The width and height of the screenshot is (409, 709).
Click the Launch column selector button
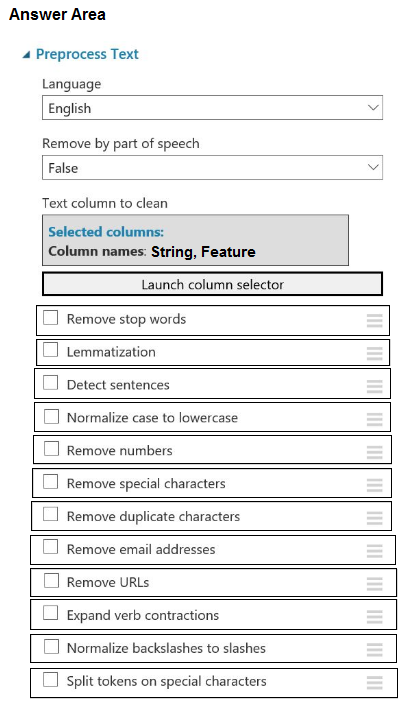coord(212,284)
